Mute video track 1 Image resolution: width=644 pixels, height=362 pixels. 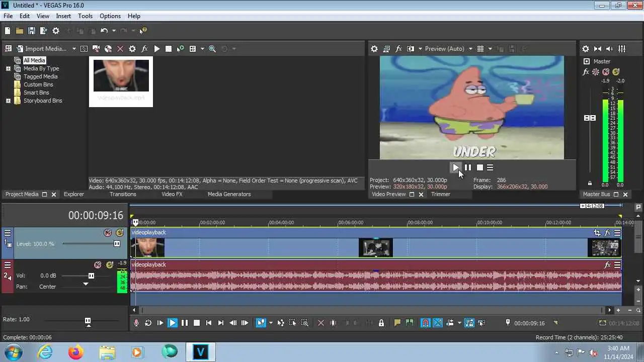108,233
